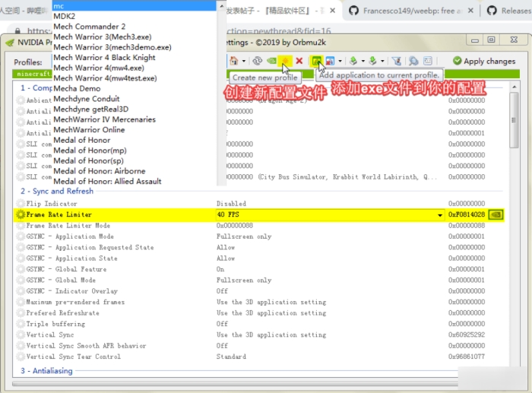The image size is (532, 393).
Task: Expand the export profiles arrow dropdown
Action: coord(363,61)
